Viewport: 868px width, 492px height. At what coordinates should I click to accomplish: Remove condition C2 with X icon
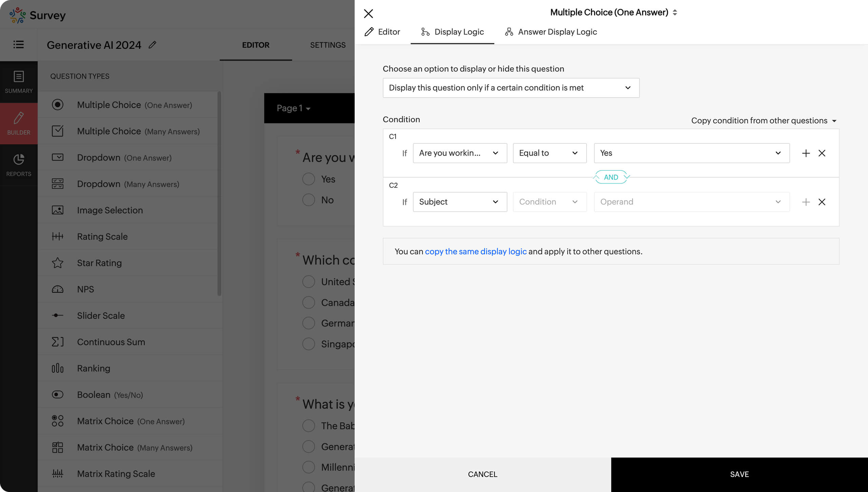point(822,202)
